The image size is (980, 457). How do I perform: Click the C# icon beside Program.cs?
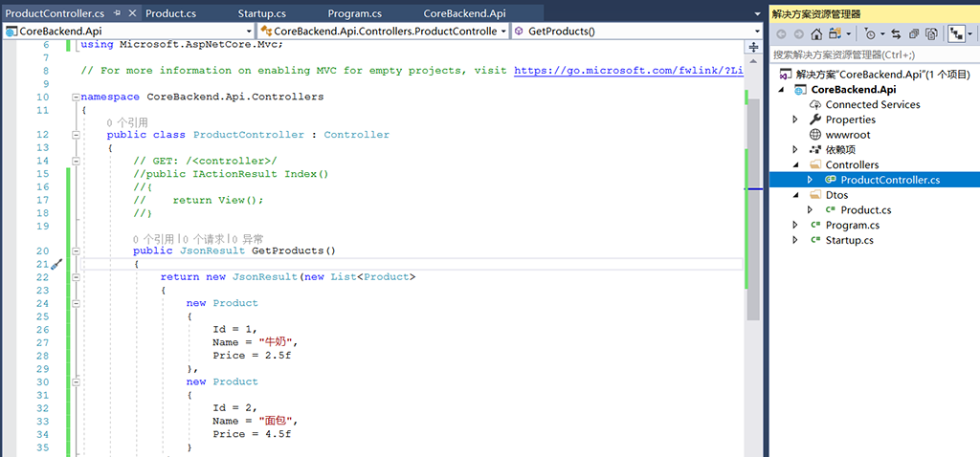[x=815, y=225]
